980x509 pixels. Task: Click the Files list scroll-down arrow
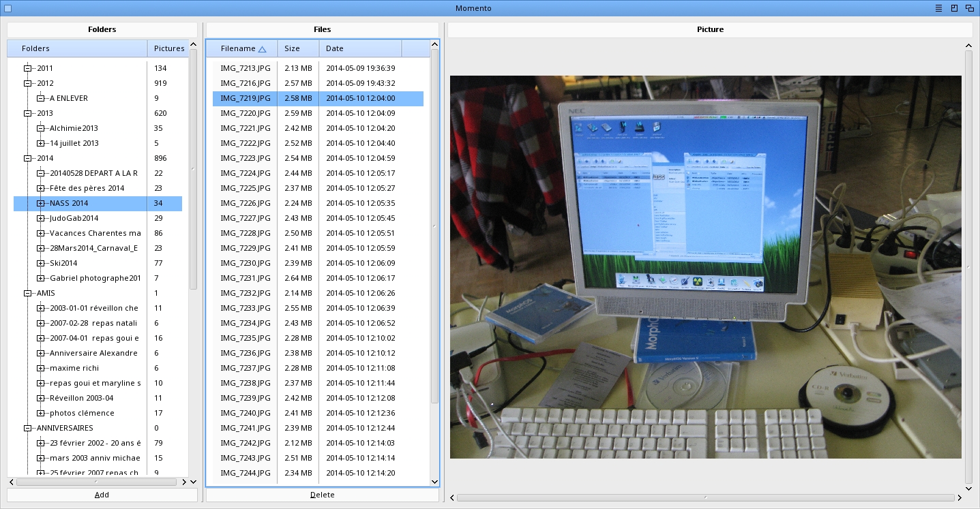pos(434,482)
